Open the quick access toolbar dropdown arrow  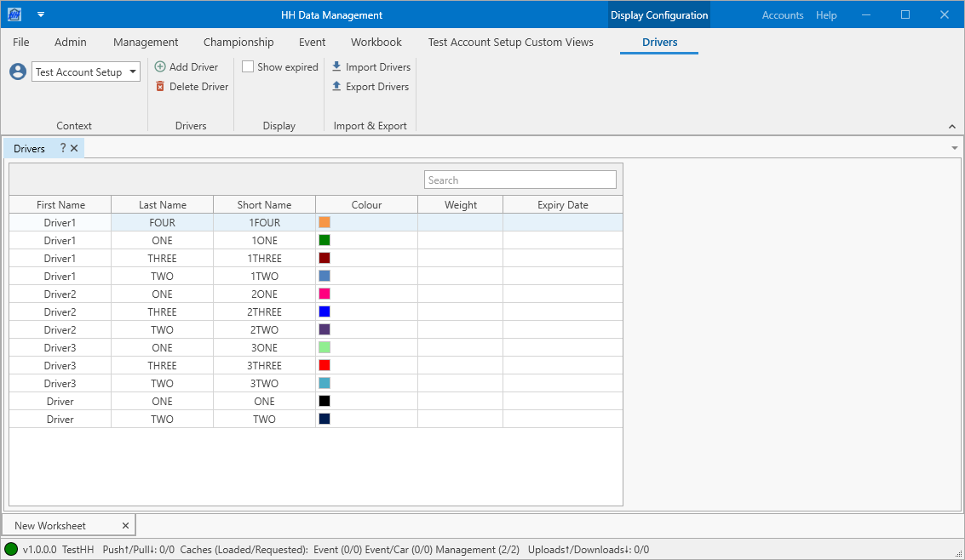40,14
